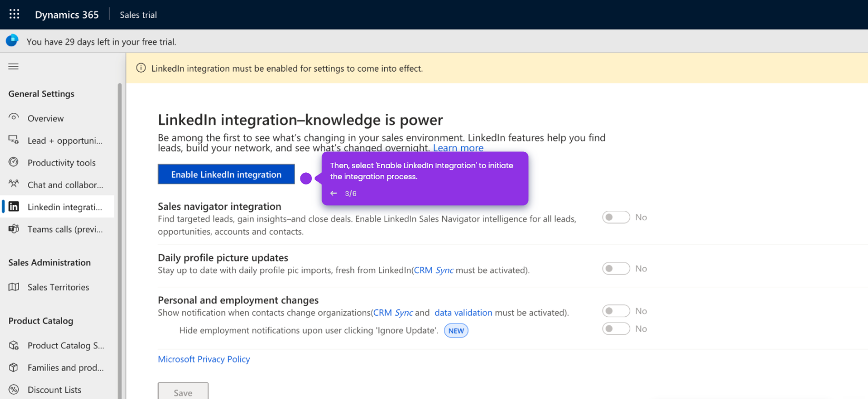The image size is (868, 399).
Task: Click the info icon in yellow banner
Action: coord(141,68)
